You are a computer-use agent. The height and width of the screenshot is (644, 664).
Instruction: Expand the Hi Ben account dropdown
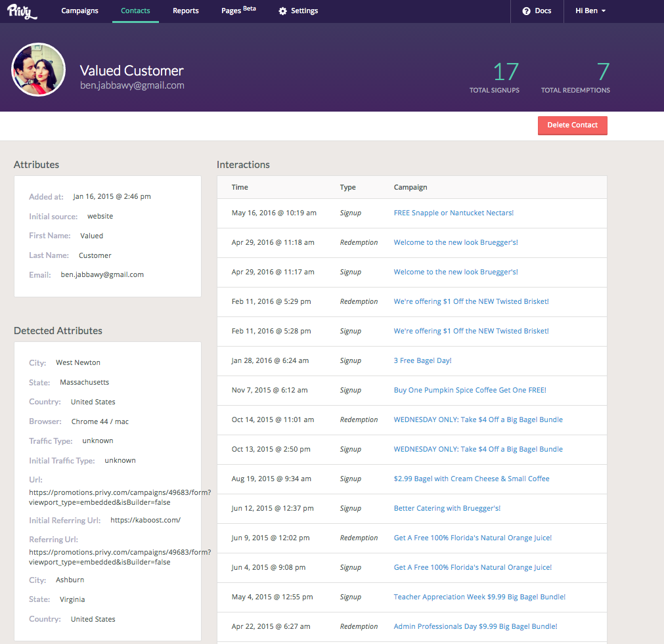pyautogui.click(x=590, y=11)
